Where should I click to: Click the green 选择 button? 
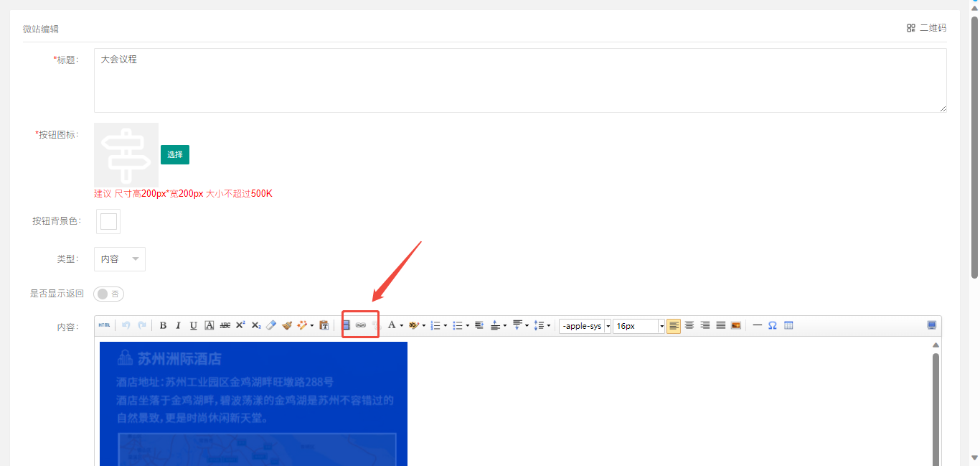tap(175, 154)
